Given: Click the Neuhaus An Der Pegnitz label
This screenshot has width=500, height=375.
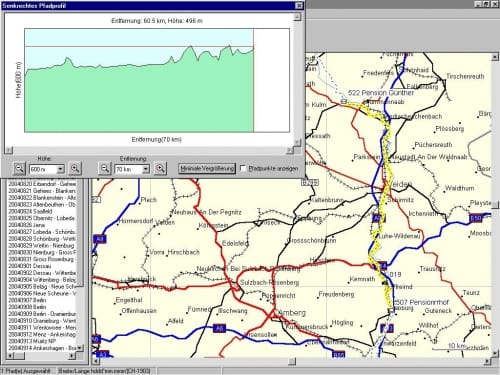Looking at the screenshot, I should click(207, 212).
